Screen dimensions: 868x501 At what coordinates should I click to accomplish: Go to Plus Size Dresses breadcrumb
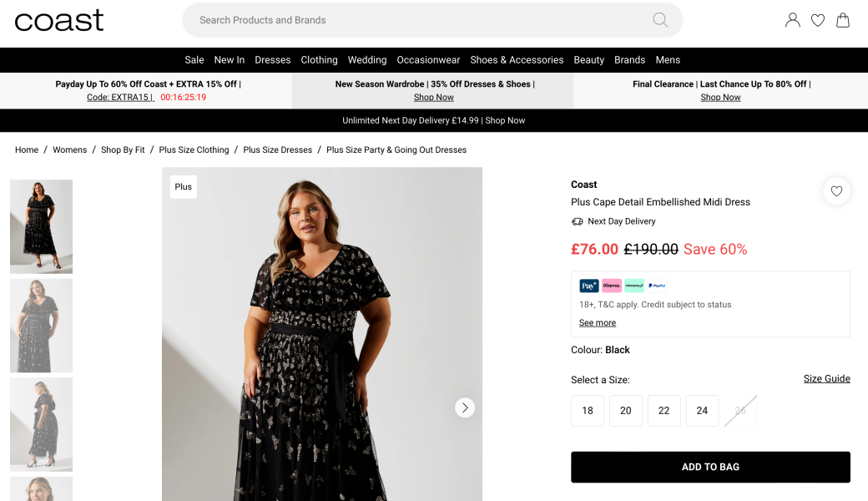(277, 150)
